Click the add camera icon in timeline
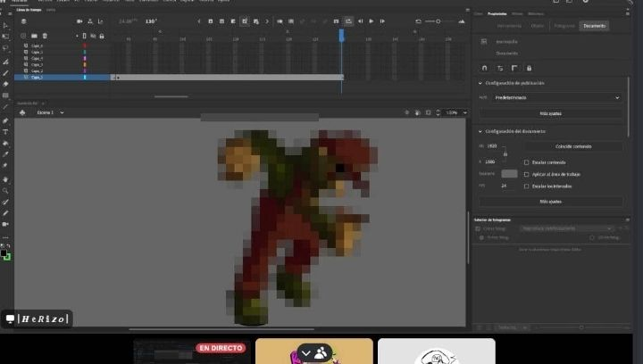Viewport: 643px width, 364px height. coord(79,21)
